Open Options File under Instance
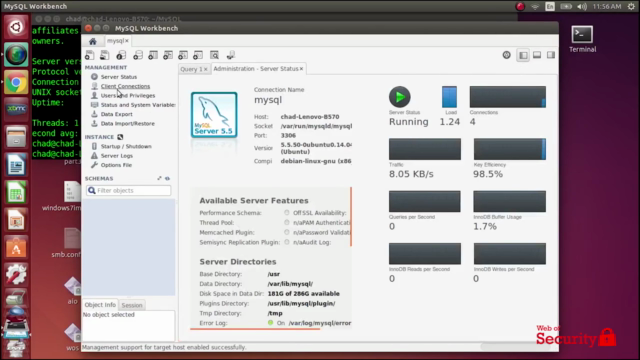 coord(116,165)
